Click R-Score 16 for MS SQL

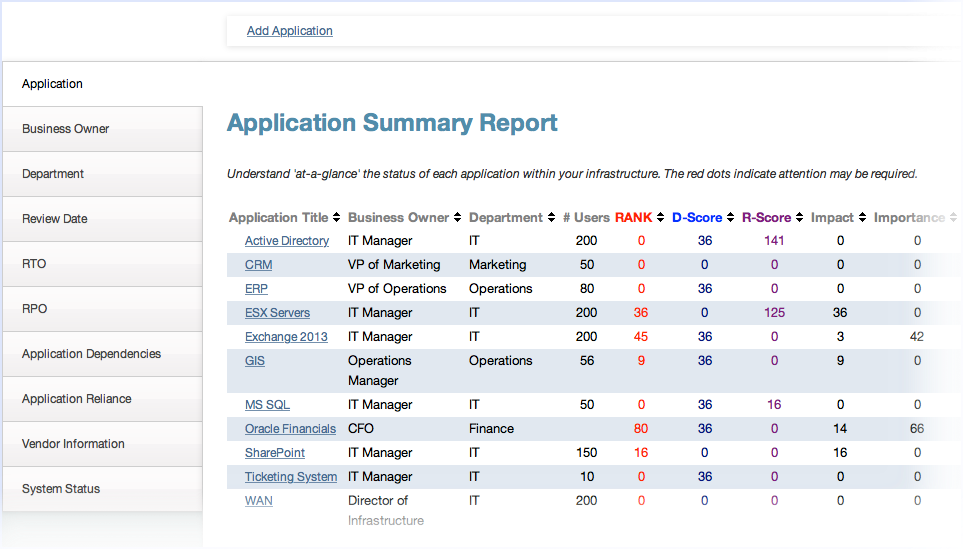point(774,405)
